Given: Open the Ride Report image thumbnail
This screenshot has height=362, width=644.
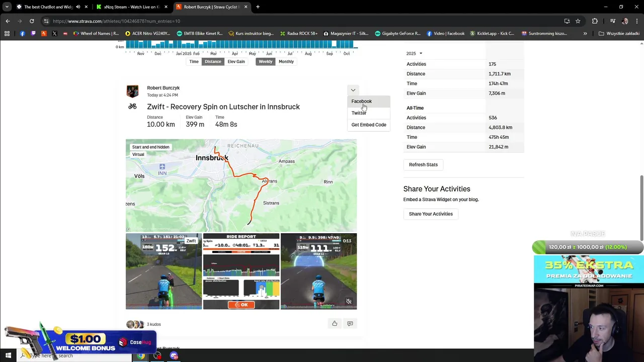Looking at the screenshot, I should 241,271.
